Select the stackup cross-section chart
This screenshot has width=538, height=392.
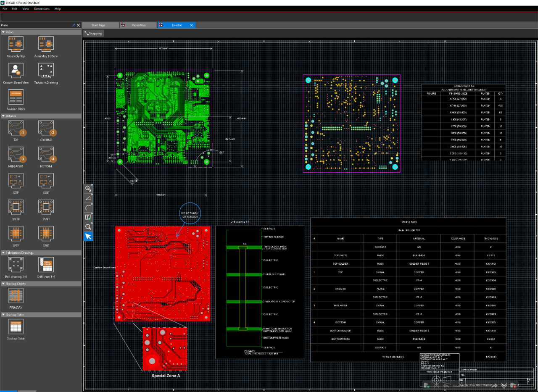tap(260, 292)
